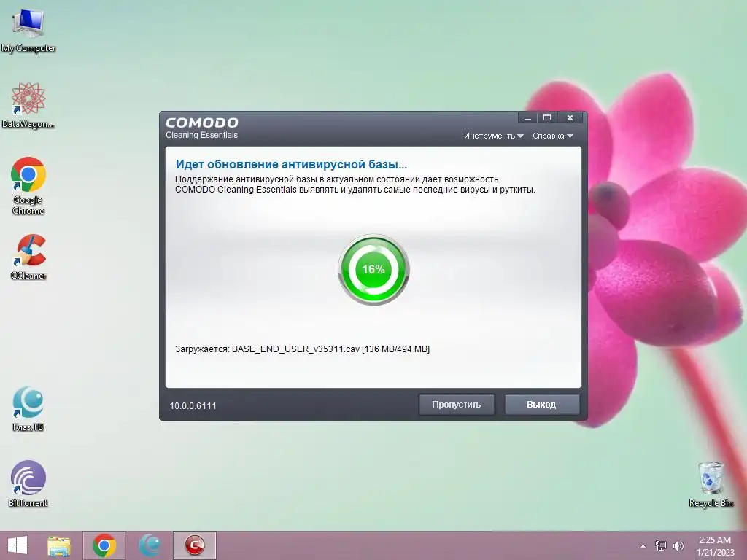Click the green 16% progress circle
The width and height of the screenshot is (747, 560).
(x=373, y=270)
